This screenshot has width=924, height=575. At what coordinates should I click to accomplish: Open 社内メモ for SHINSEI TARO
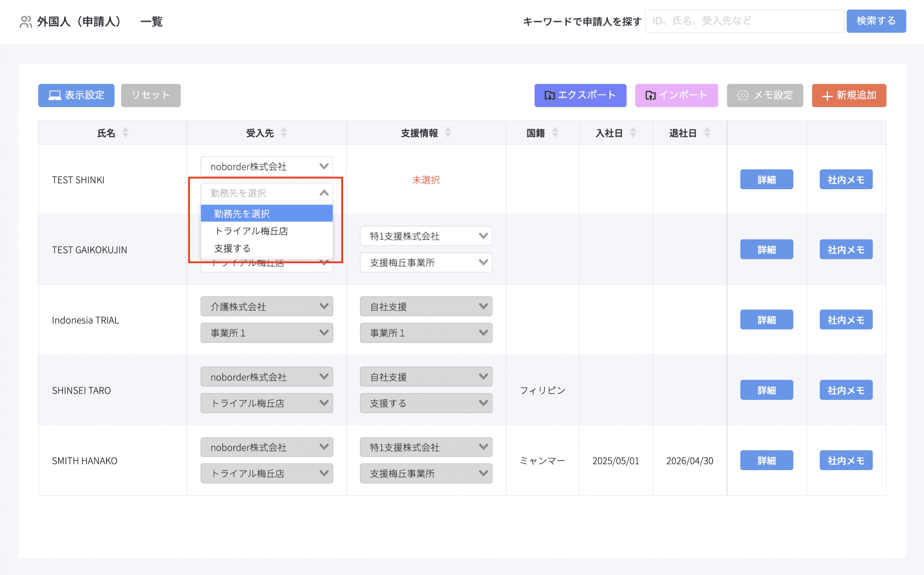coord(846,390)
